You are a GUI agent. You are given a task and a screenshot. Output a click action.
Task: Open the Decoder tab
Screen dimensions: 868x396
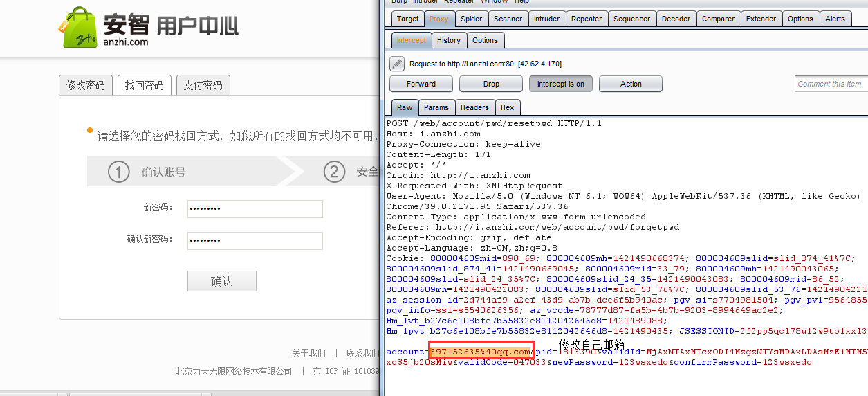point(676,19)
